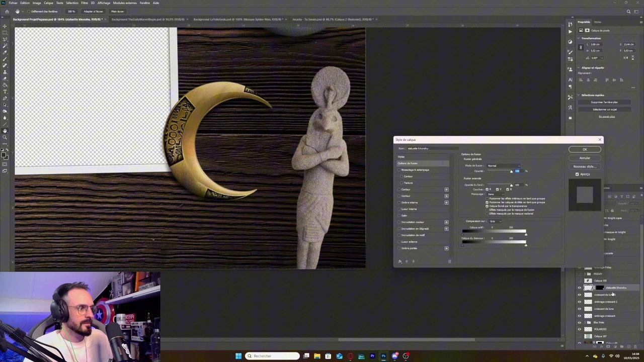Enable Biseautage & estampage checkbox

[x=399, y=170]
